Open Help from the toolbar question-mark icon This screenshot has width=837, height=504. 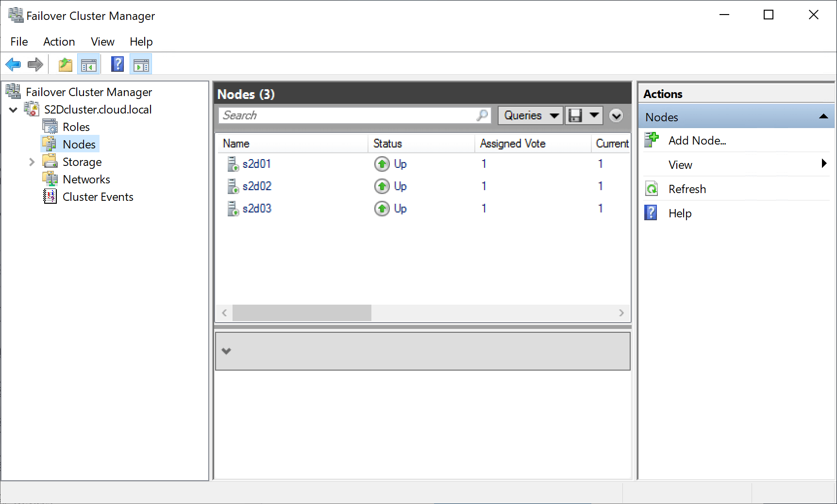pos(117,64)
